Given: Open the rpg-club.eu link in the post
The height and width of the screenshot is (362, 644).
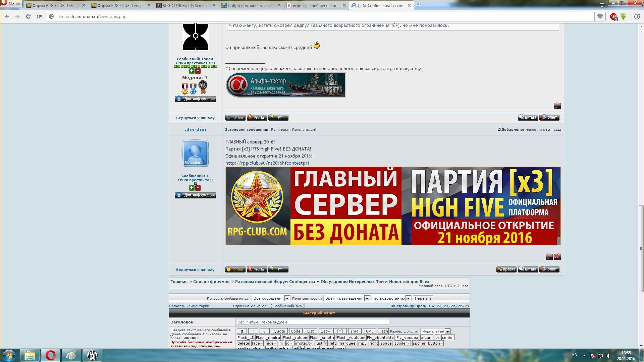Looking at the screenshot, I should pyautogui.click(x=267, y=163).
